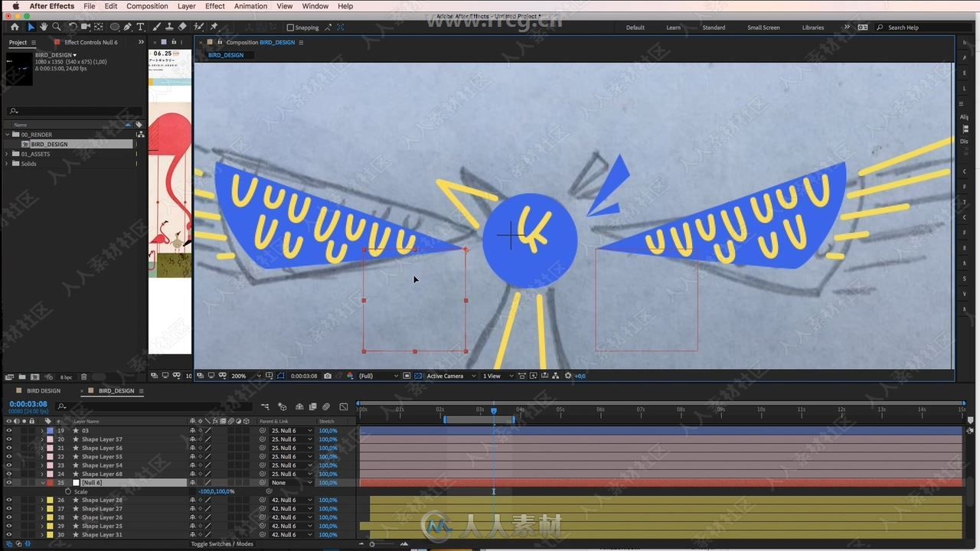
Task: Select the Pen tool
Action: (127, 27)
